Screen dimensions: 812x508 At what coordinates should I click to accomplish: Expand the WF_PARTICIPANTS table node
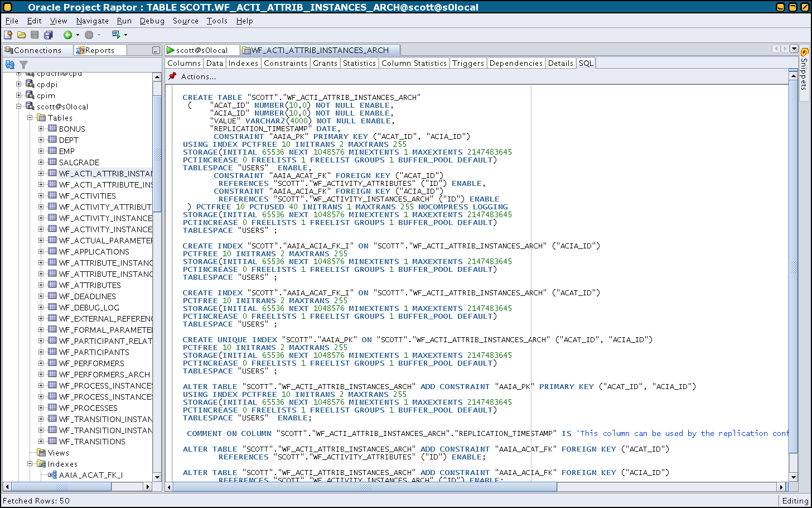point(41,352)
